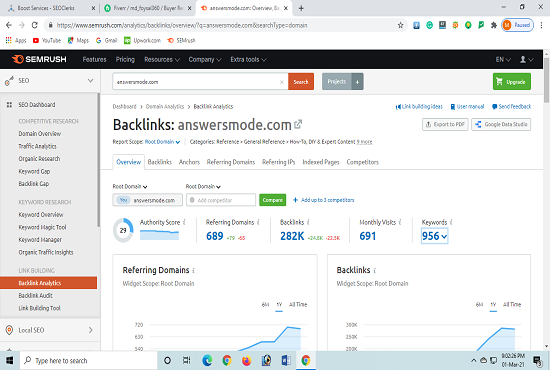Viewport: 550px width, 370px height.
Task: Select All Time range in Backlinks widget
Action: [512, 304]
